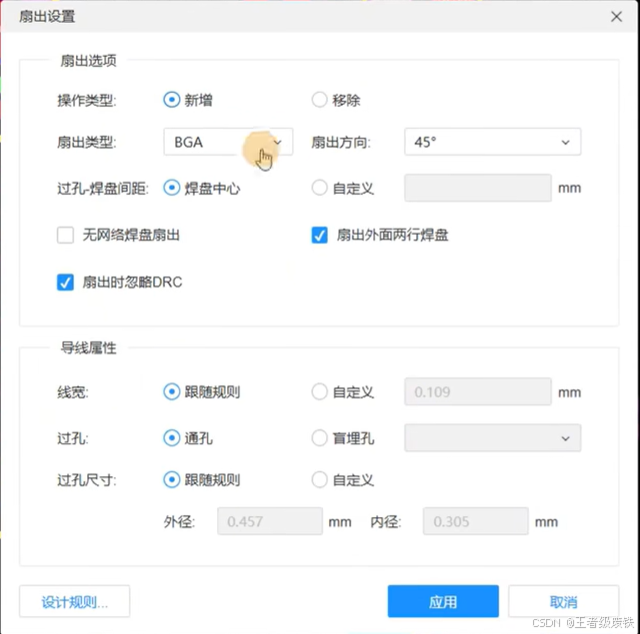Click the 线宽 0.109 input field
The height and width of the screenshot is (634, 640).
(x=478, y=392)
